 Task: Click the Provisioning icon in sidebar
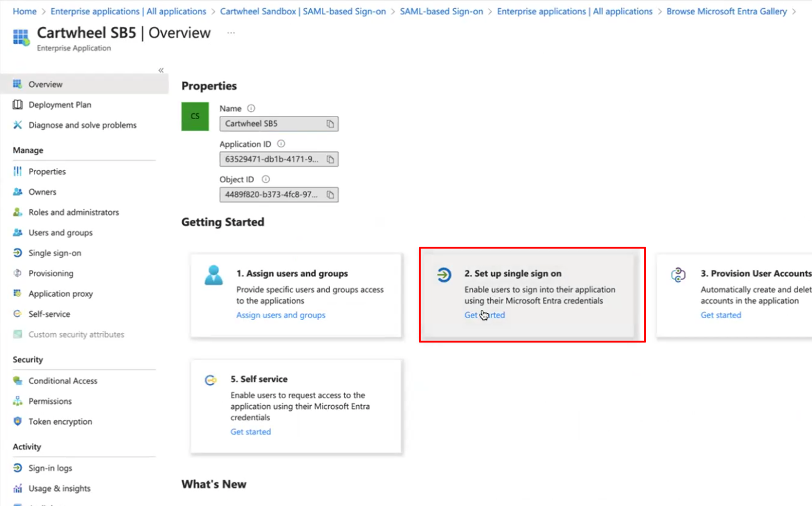18,274
